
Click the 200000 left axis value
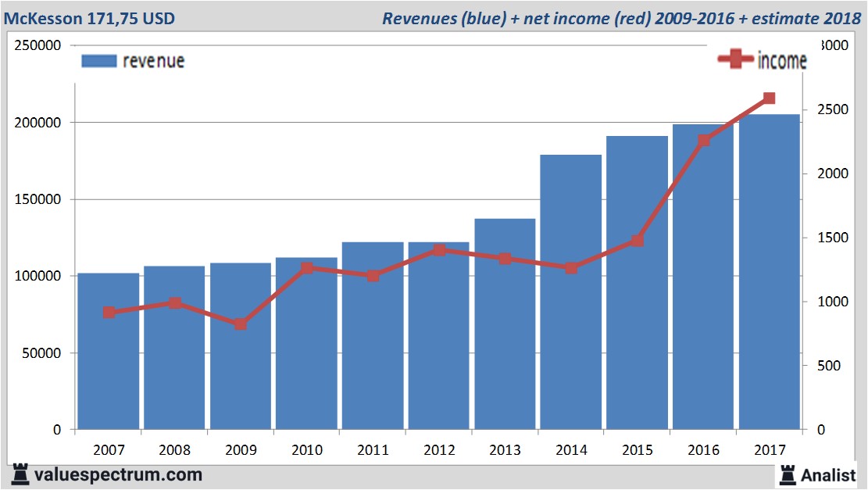[38, 123]
